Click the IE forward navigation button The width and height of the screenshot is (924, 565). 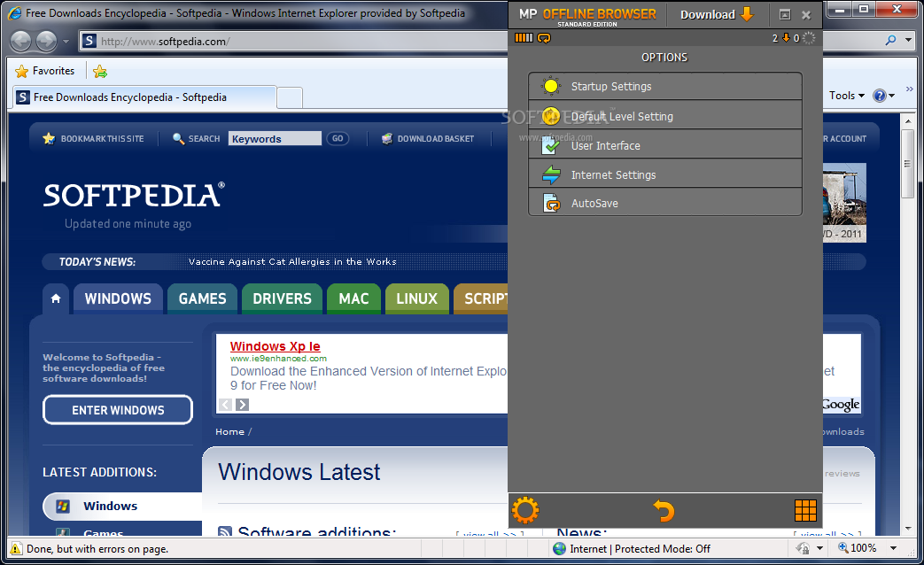[47, 42]
